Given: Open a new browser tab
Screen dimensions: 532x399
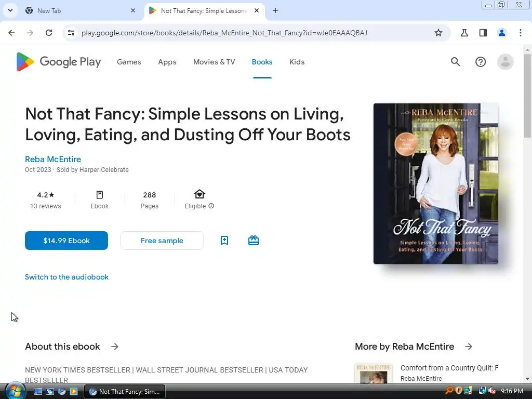Looking at the screenshot, I should point(275,10).
